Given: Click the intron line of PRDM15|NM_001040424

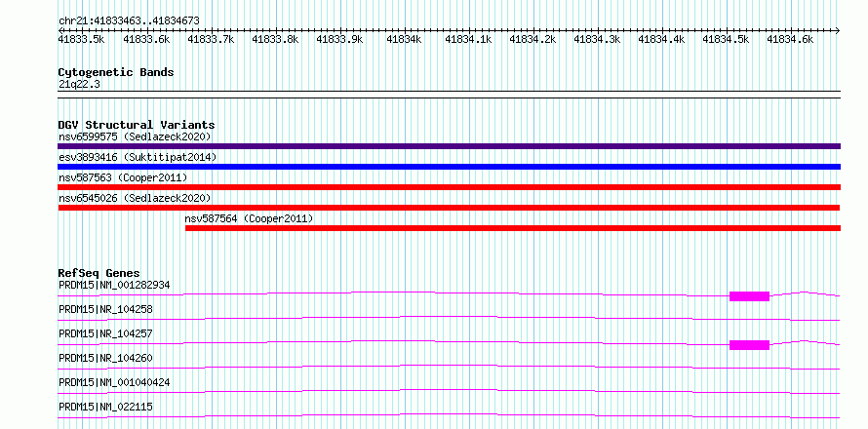Looking at the screenshot, I should (449, 390).
